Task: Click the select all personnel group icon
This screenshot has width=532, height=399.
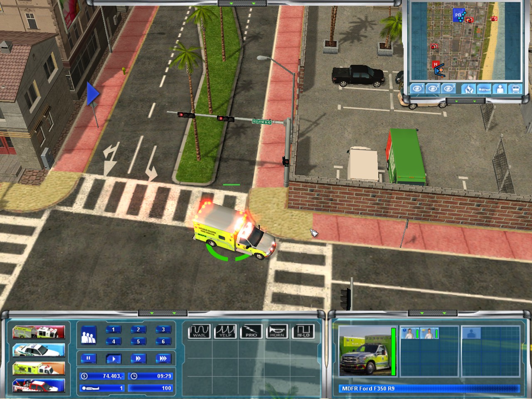Action: click(88, 335)
